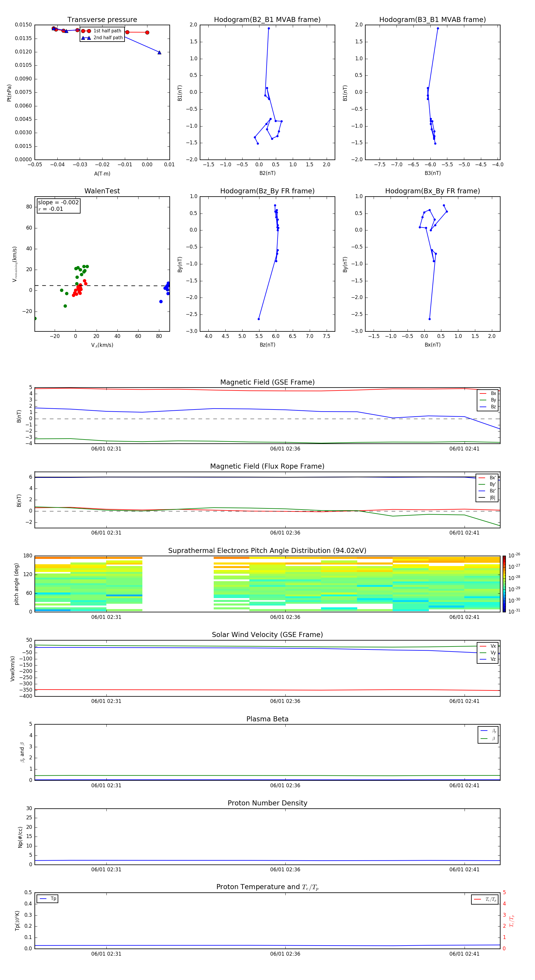Click the A(T·m) x-axis label

(102, 173)
